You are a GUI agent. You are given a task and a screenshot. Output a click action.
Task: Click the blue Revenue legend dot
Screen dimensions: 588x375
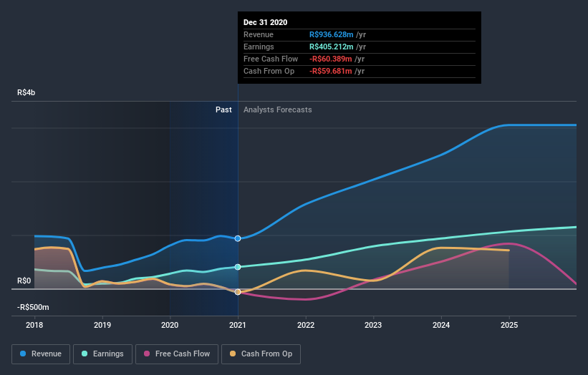(23, 354)
